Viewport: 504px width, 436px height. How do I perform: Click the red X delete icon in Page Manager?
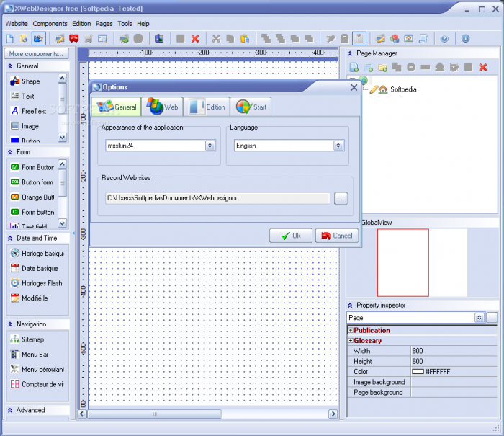click(483, 67)
